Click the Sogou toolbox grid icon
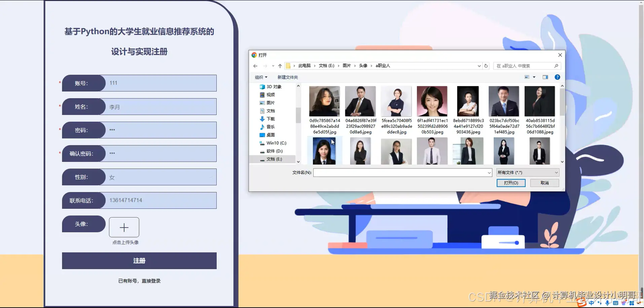 pyautogui.click(x=632, y=303)
